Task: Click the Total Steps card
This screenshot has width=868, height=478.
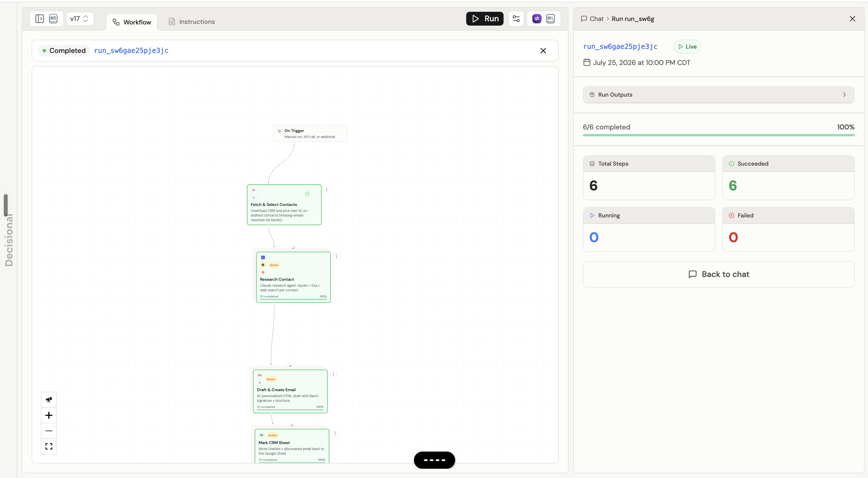Action: (649, 178)
